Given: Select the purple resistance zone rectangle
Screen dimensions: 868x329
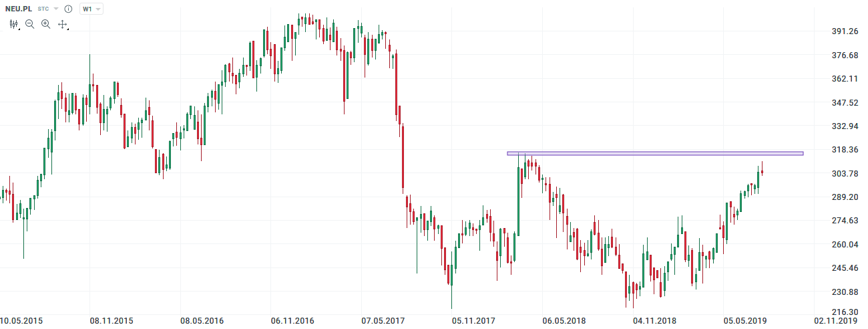Looking at the screenshot, I should [654, 153].
